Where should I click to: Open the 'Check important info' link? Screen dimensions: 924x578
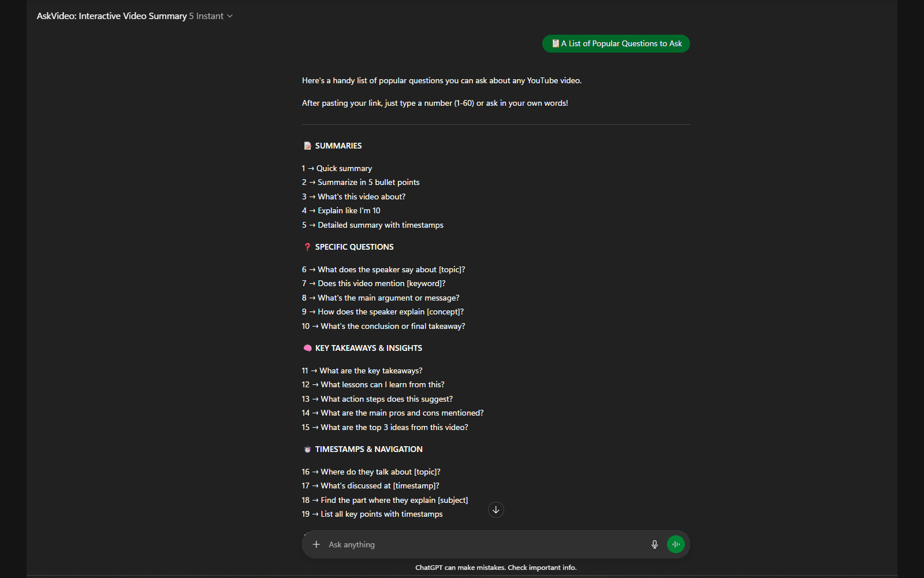tap(542, 568)
